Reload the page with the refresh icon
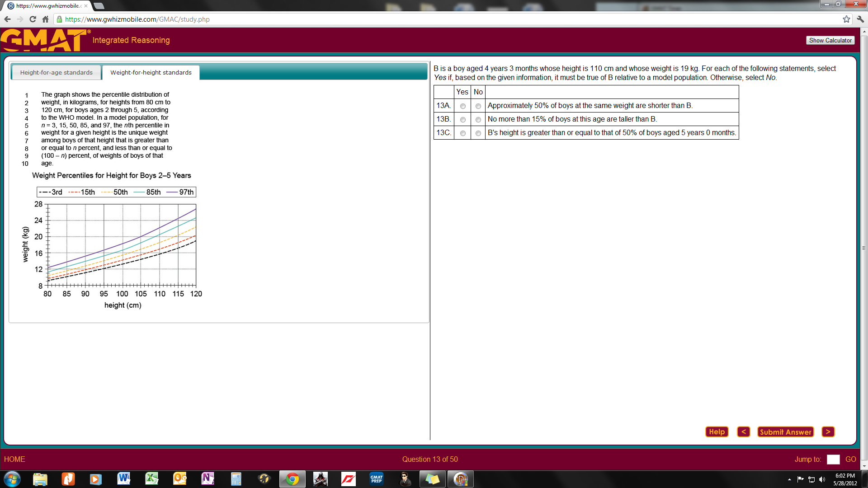Image resolution: width=868 pixels, height=488 pixels. [33, 19]
